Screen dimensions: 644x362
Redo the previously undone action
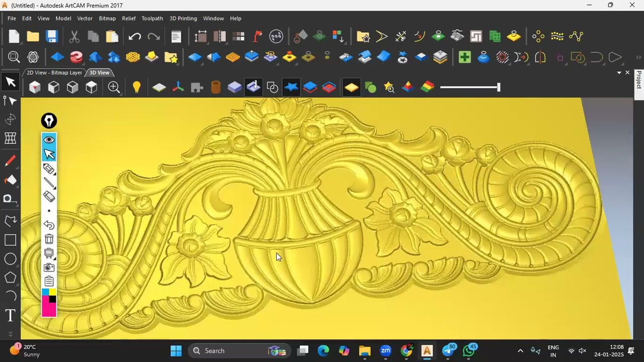pyautogui.click(x=153, y=36)
